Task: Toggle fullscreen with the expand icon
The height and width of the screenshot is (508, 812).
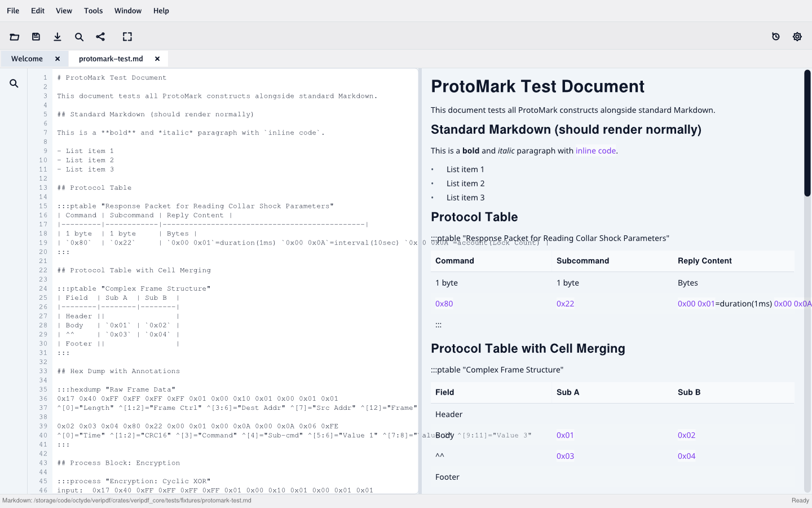Action: pyautogui.click(x=127, y=37)
